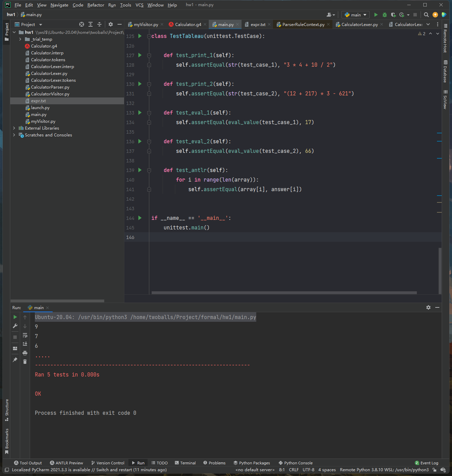This screenshot has width=452, height=476.
Task: Click the editor horizontal scrollbar
Action: pos(284,293)
